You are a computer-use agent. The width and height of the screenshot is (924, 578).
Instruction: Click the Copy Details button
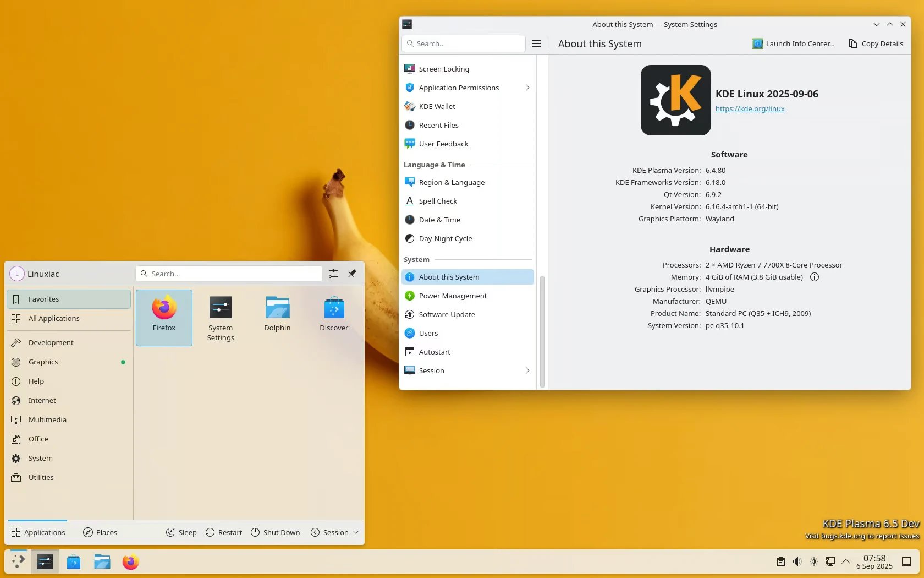[876, 43]
